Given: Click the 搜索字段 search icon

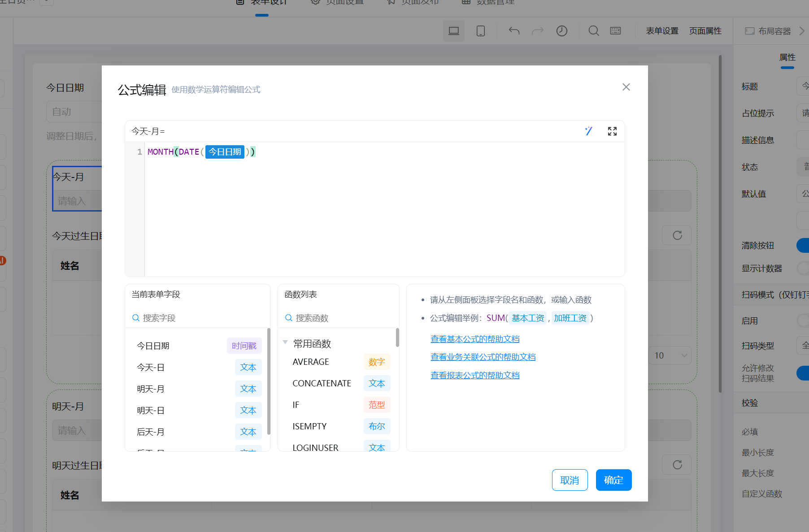Looking at the screenshot, I should [135, 318].
